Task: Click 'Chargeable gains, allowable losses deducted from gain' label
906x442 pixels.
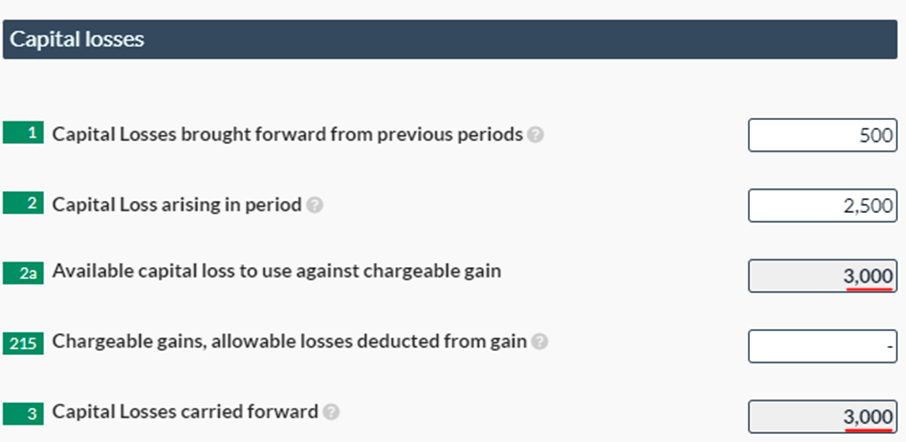Action: click(x=289, y=342)
